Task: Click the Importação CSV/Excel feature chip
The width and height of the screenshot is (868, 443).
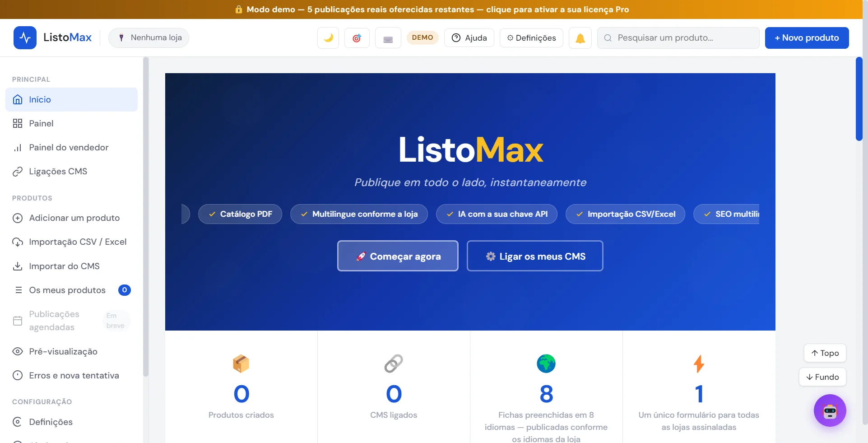Action: pos(625,214)
